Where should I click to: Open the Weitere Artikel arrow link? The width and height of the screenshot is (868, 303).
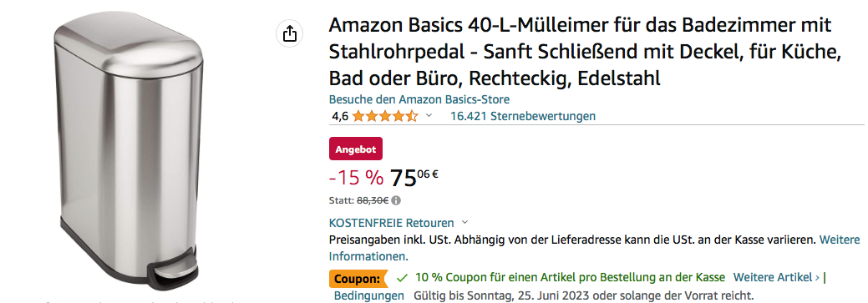coord(776,277)
